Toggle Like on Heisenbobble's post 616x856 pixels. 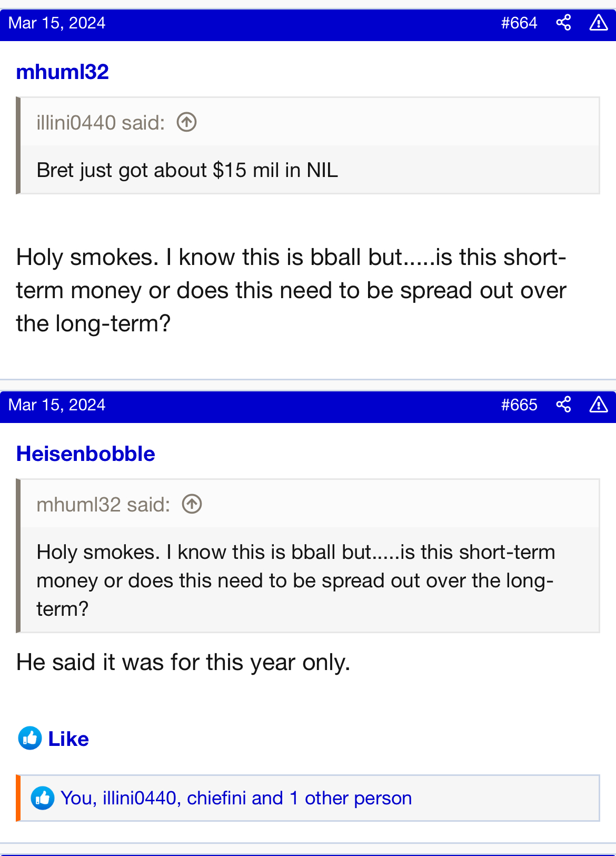(68, 739)
